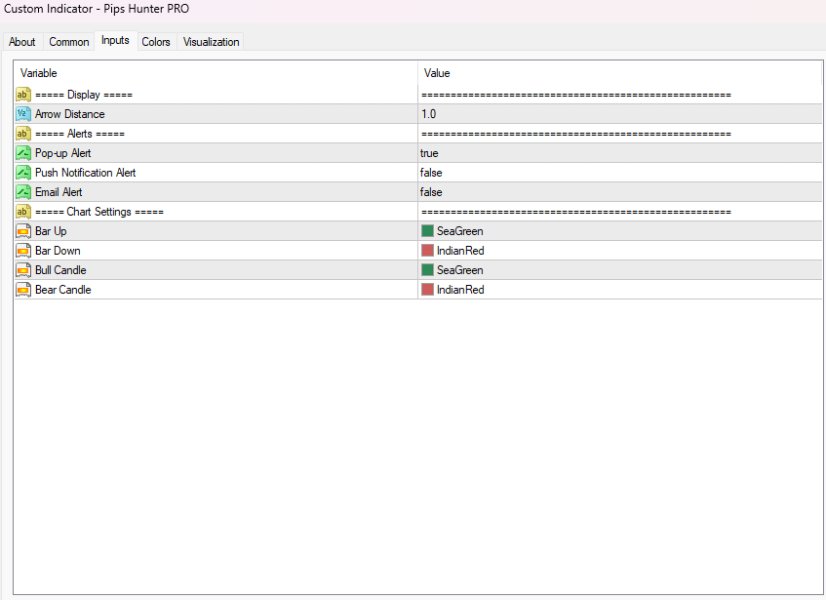Viewport: 826px width, 600px height.
Task: Click the Arrow Distance number type icon
Action: (x=23, y=114)
